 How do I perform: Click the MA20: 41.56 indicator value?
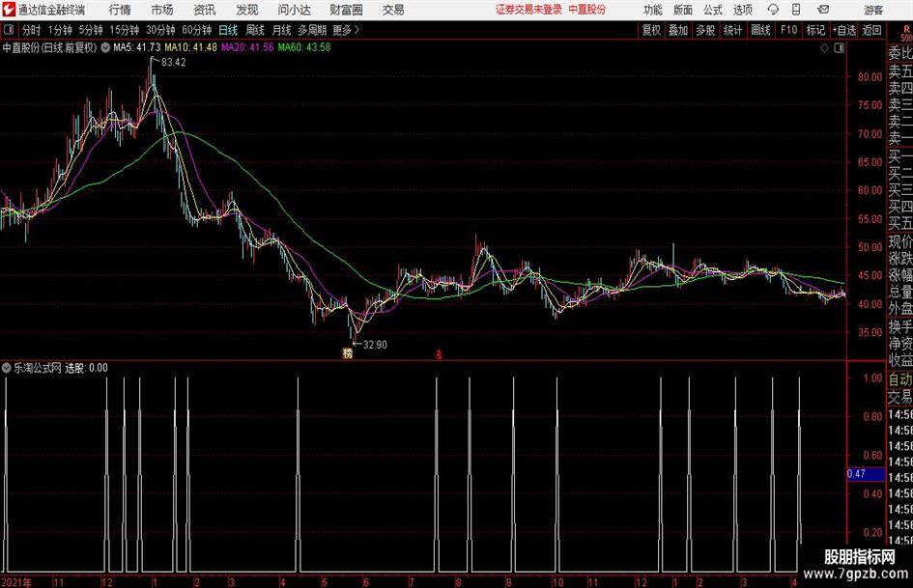point(247,47)
